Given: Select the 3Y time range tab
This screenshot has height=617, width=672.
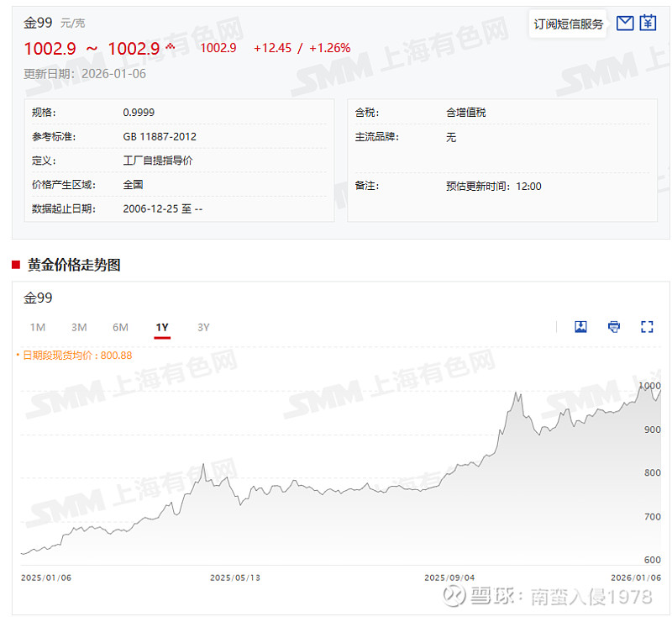Looking at the screenshot, I should tap(203, 327).
